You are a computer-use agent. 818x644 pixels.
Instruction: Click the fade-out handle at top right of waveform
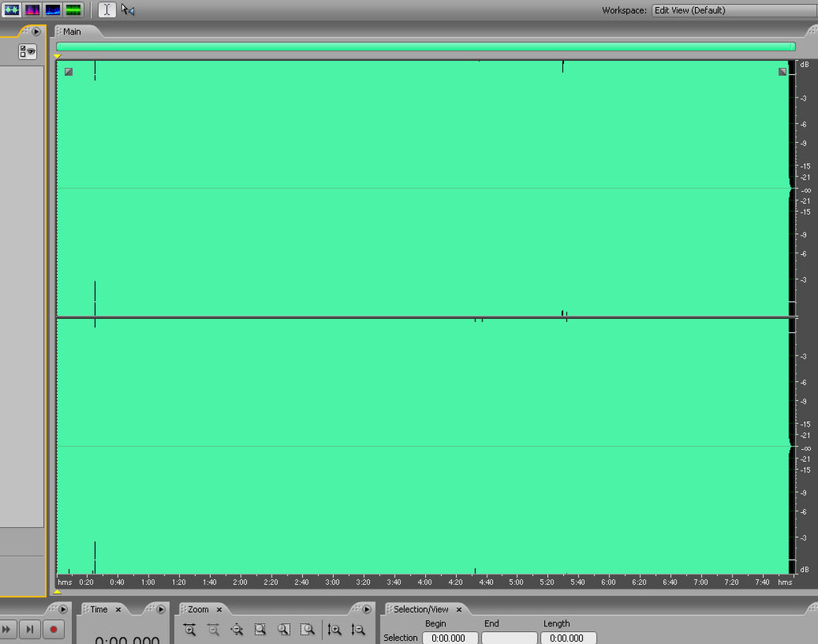click(x=782, y=71)
